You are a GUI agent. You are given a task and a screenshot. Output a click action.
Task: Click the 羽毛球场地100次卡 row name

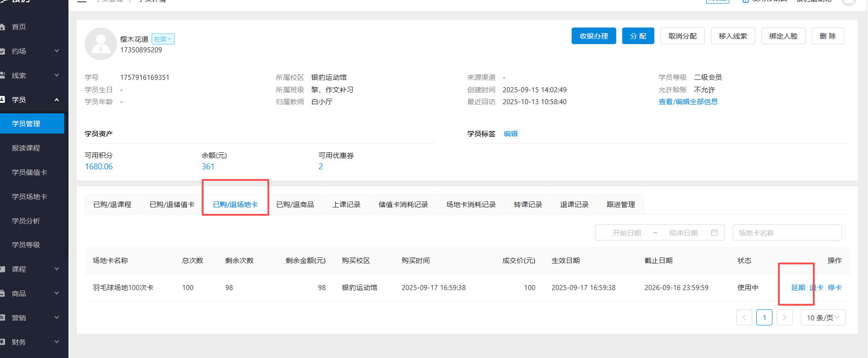pos(123,288)
